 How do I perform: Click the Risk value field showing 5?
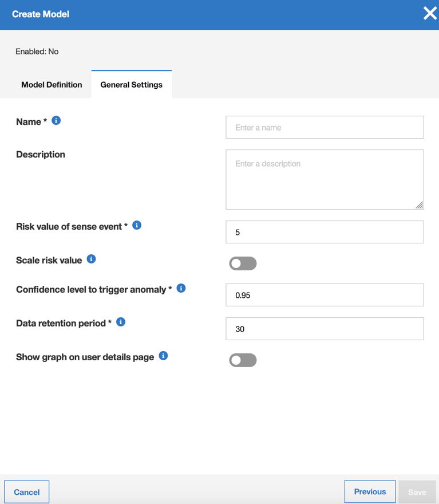click(325, 232)
